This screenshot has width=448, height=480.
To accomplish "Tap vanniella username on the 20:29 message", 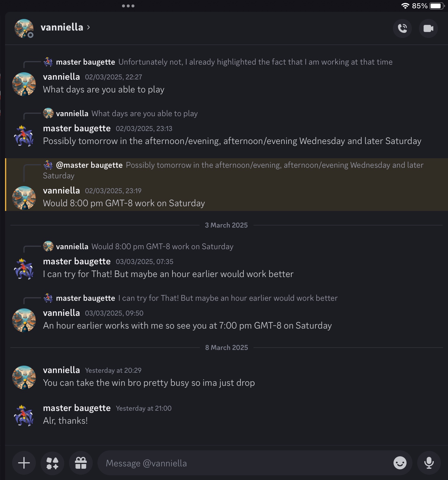I will point(61,370).
